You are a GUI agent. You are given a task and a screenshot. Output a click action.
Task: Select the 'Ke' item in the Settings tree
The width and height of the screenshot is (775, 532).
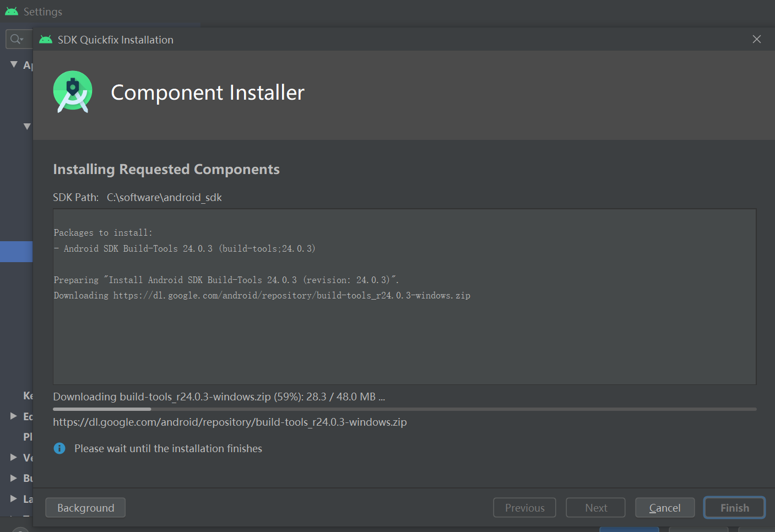[28, 395]
